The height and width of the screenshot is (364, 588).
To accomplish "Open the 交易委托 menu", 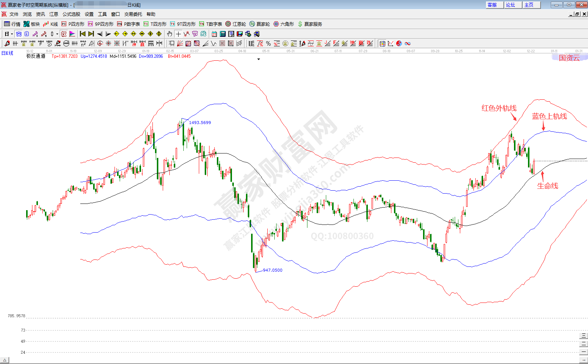I will [x=133, y=14].
